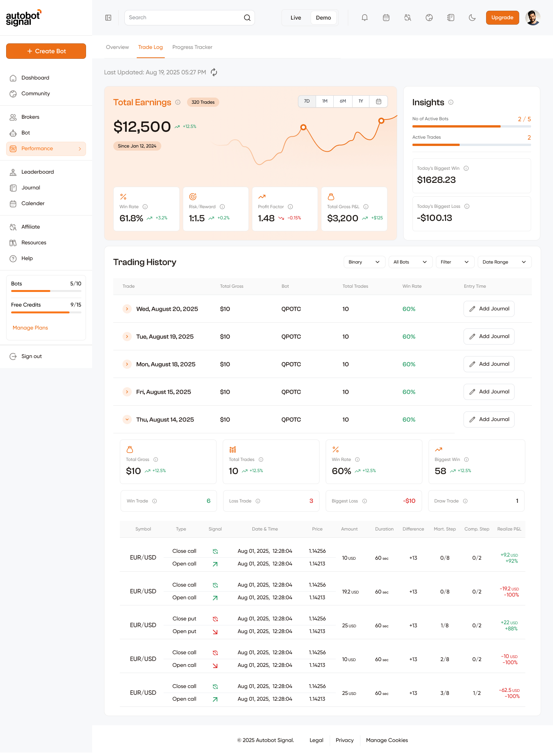Image resolution: width=553 pixels, height=756 pixels.
Task: Click the Autobot Signal logo
Action: [x=24, y=18]
